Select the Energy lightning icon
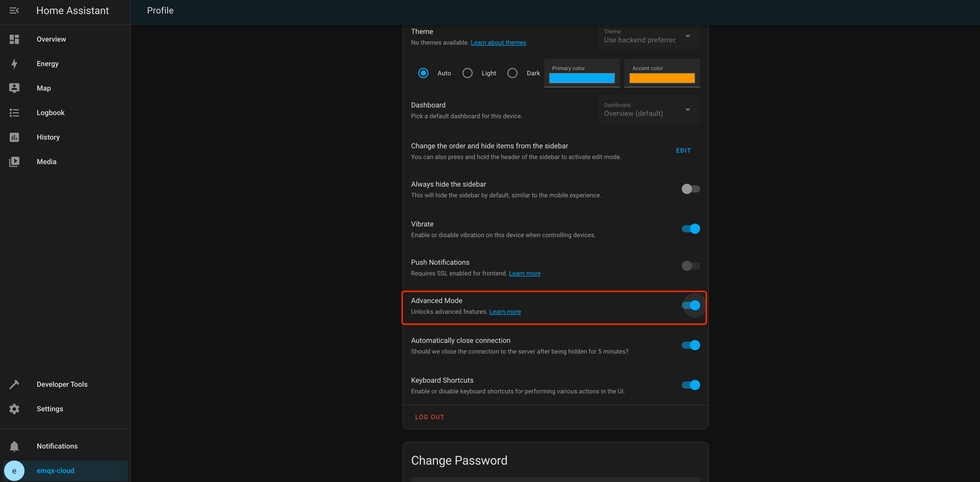Viewport: 980px width, 482px height. click(14, 64)
